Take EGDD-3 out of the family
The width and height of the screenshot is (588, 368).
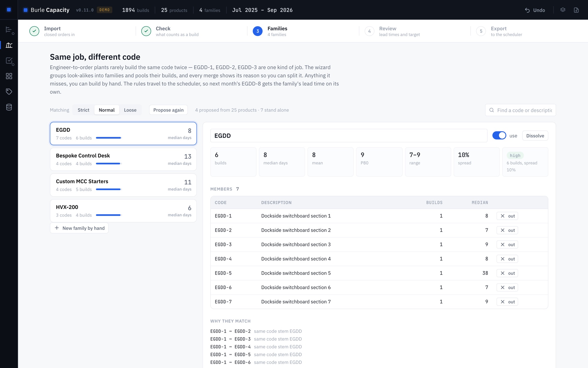click(x=507, y=244)
